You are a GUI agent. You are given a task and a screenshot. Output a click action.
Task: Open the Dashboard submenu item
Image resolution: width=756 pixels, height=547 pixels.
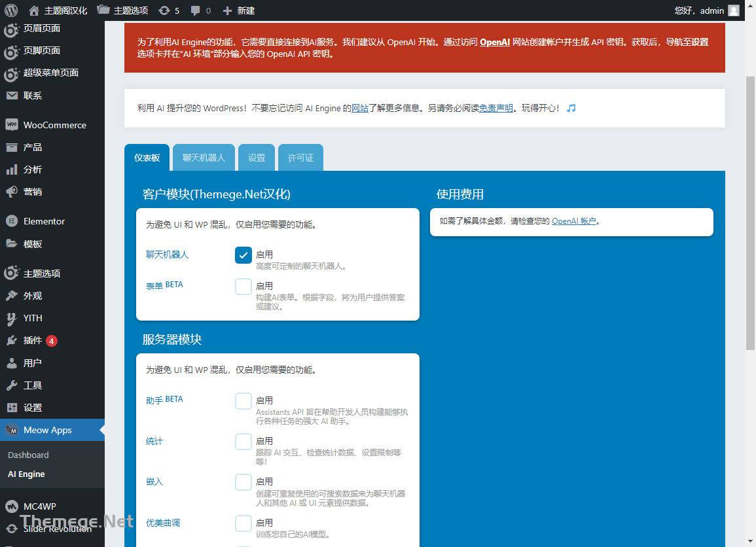(28, 455)
